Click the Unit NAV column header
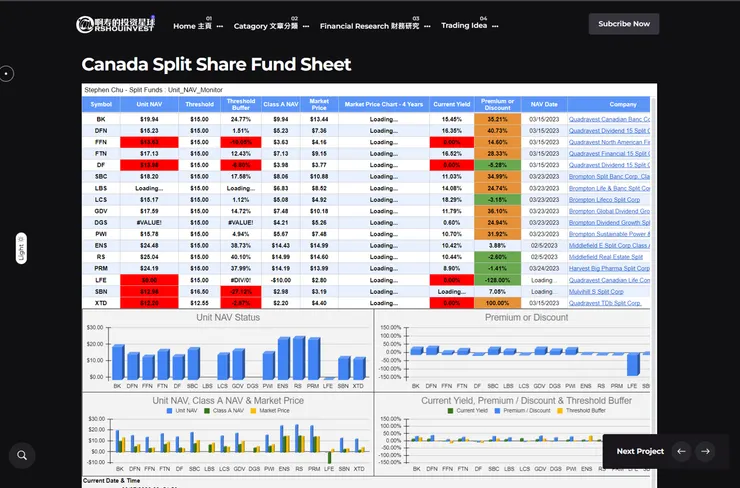The image size is (740, 488). click(149, 104)
